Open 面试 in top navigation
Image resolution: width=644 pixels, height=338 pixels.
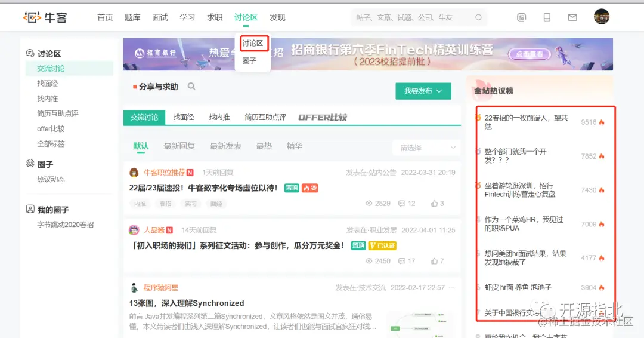pos(160,17)
